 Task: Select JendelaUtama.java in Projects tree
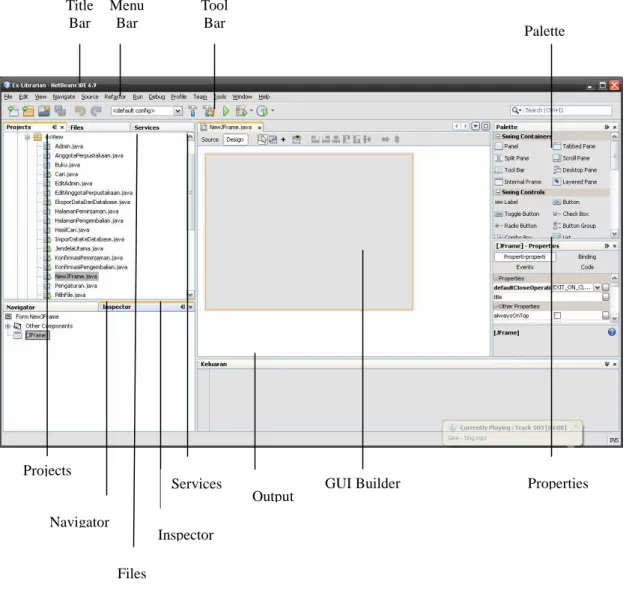[79, 249]
